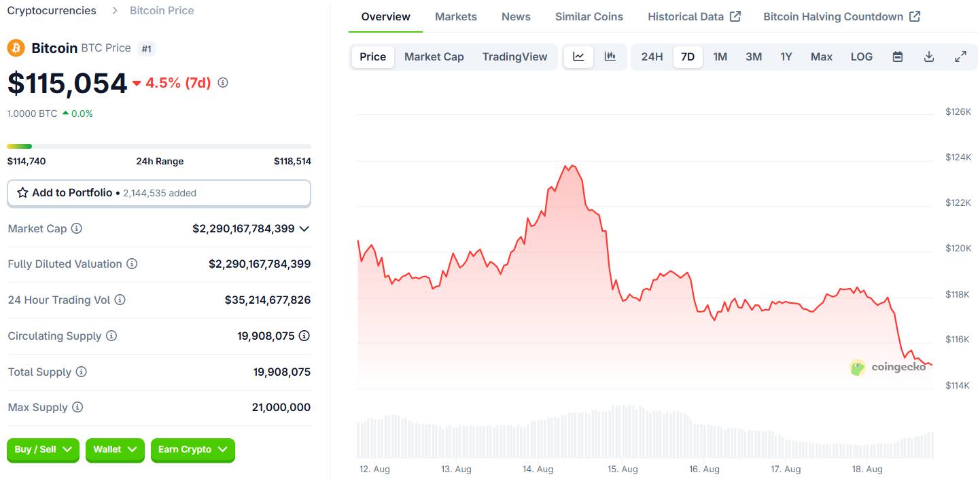Select the TradingView chart toggle
980x479 pixels.
click(514, 56)
